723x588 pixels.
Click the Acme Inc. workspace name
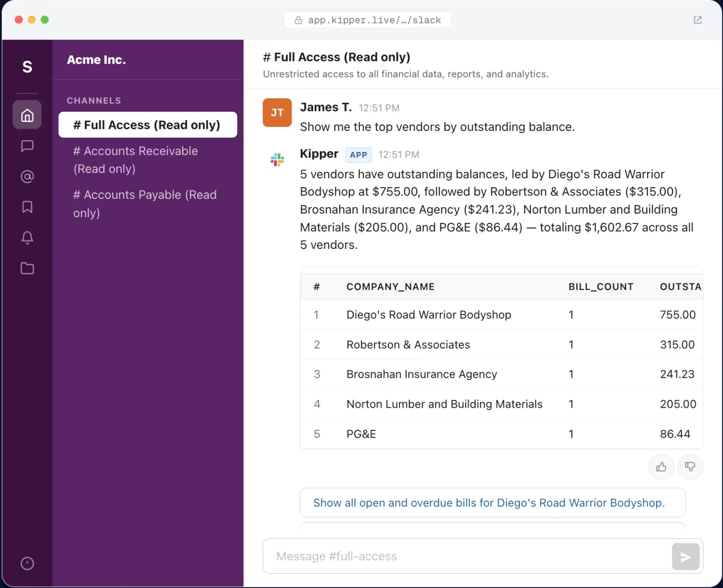point(97,60)
